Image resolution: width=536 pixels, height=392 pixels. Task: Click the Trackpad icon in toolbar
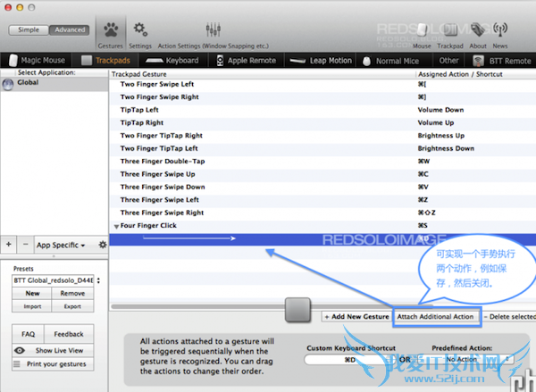coord(450,30)
